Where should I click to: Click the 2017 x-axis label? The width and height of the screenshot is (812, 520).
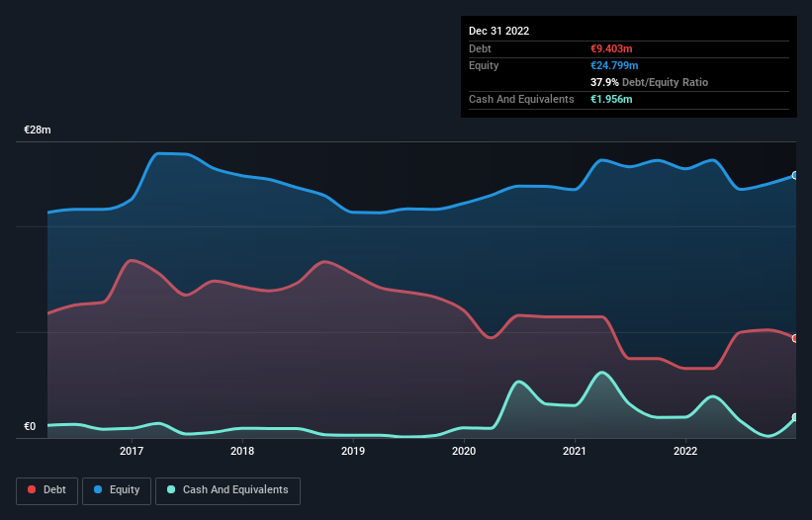point(132,451)
